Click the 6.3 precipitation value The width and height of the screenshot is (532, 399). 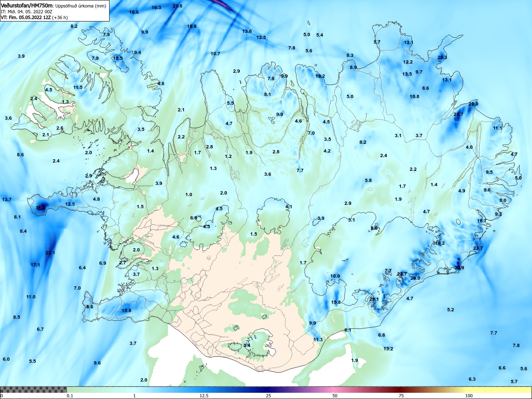[472, 379]
